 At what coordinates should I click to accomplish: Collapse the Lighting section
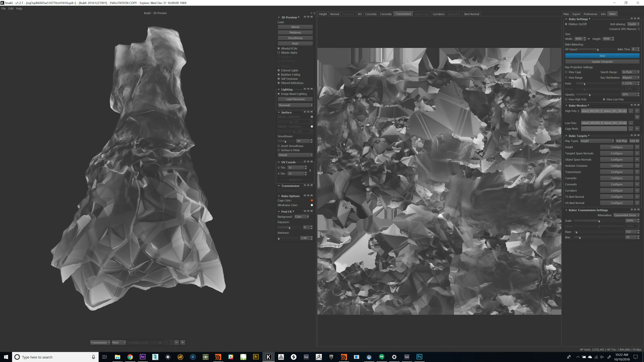coord(279,89)
